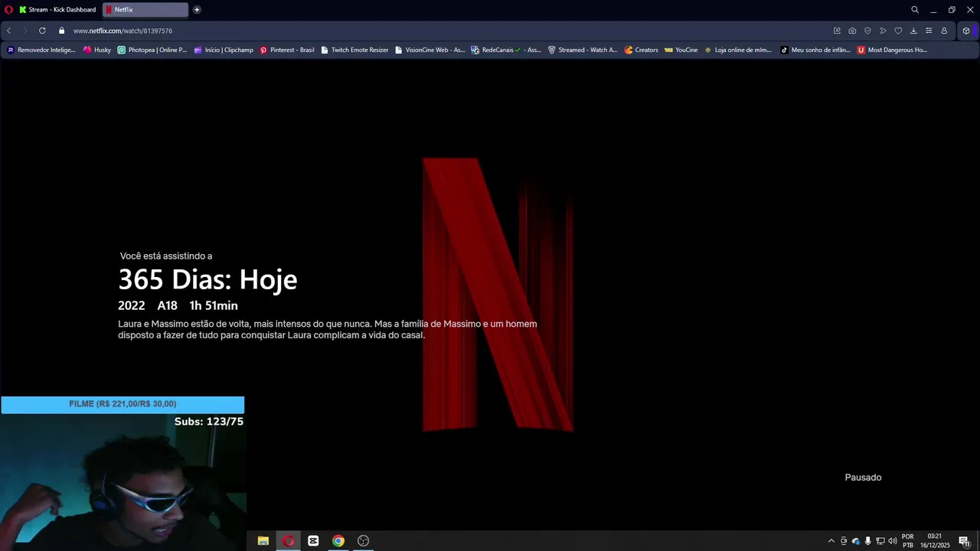This screenshot has height=551, width=980.
Task: Open the Opera menu logo
Action: pos(8,10)
